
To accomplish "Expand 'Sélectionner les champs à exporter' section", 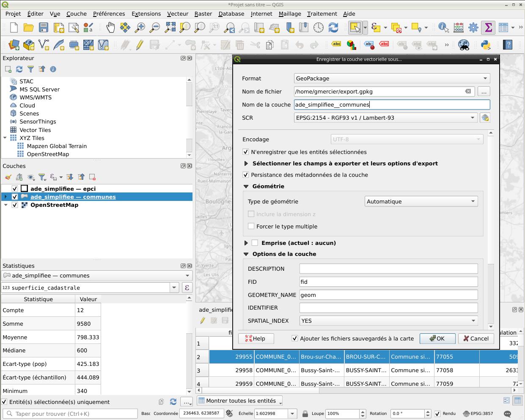I will (246, 164).
